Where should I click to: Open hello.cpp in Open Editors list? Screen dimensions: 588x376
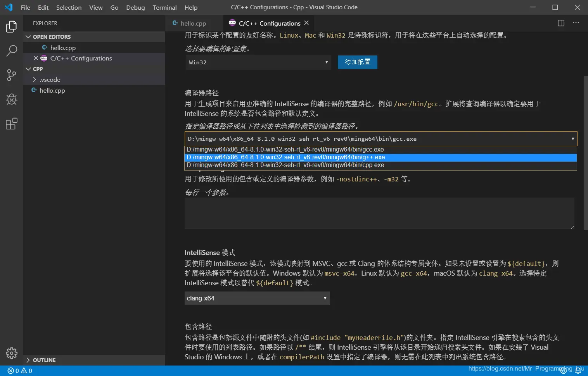click(94, 48)
